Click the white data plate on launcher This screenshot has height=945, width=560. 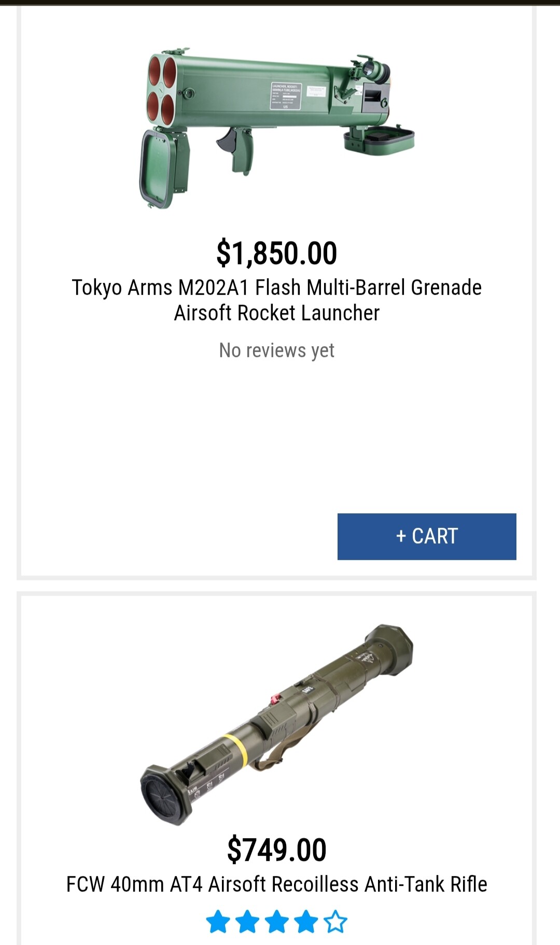pyautogui.click(x=285, y=95)
